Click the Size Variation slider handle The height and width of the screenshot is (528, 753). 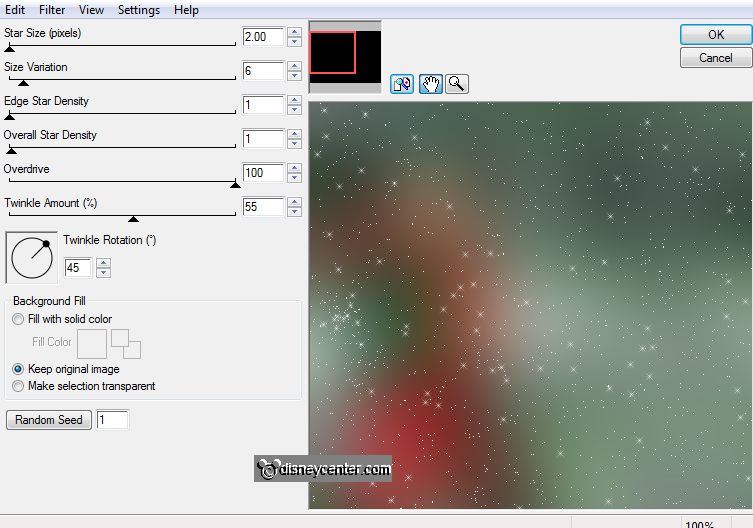point(23,83)
